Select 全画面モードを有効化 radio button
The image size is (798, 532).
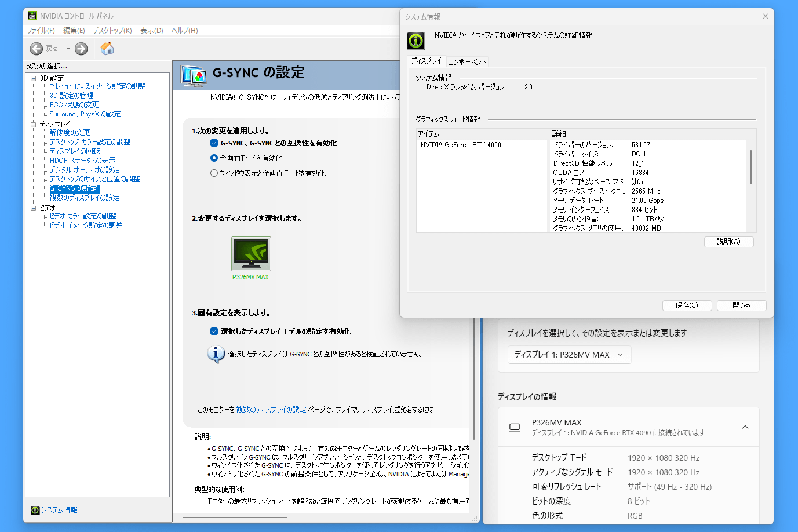pyautogui.click(x=214, y=158)
